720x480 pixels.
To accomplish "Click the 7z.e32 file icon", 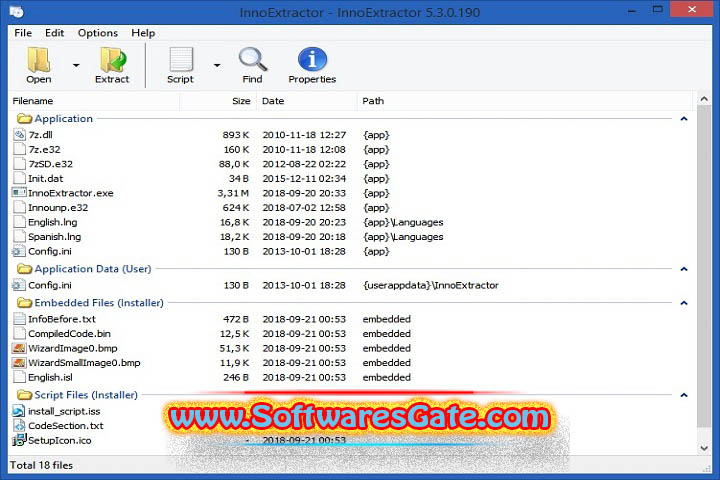I will tap(19, 149).
